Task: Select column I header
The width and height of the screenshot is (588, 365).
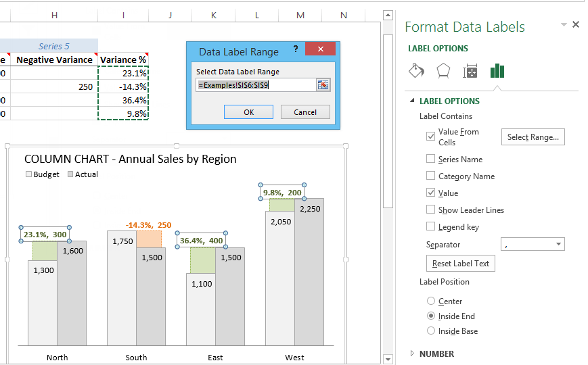Action: pos(123,15)
